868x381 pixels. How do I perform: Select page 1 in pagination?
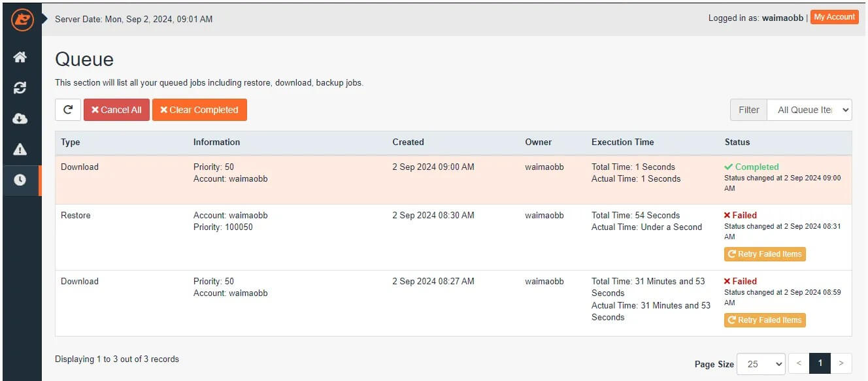(x=820, y=363)
